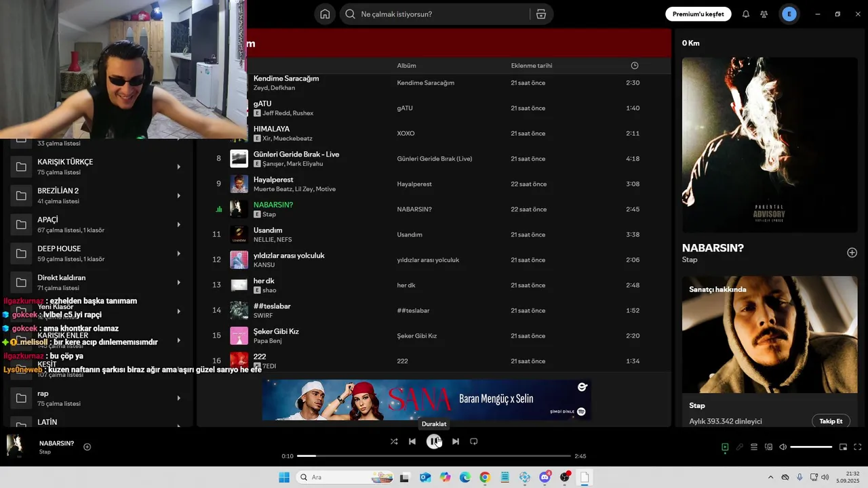Image resolution: width=868 pixels, height=488 pixels.
Task: Open the BREZİLİAN 2 folder
Action: coord(97,196)
